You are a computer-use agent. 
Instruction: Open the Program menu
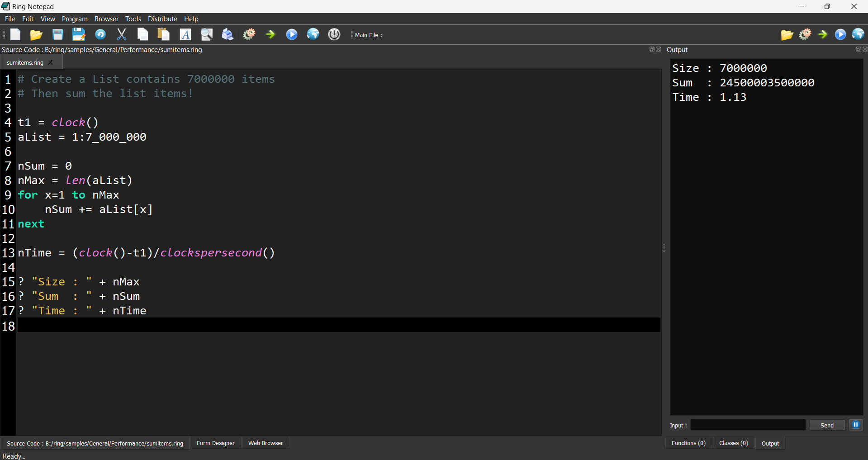click(x=75, y=19)
